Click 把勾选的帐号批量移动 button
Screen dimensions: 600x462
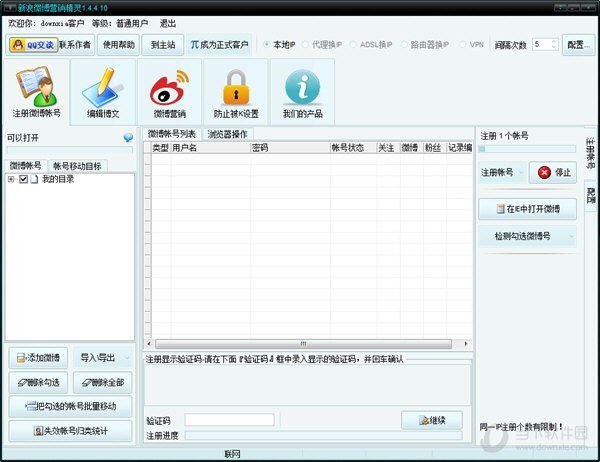[70, 406]
